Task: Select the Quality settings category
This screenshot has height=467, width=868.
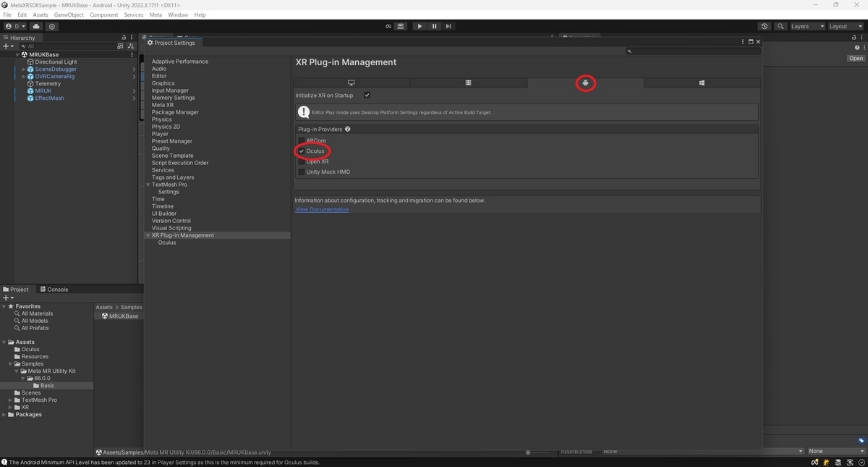Action: pos(161,148)
